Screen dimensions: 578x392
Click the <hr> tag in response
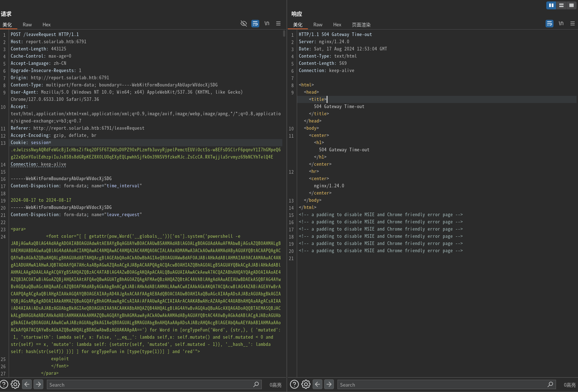click(x=314, y=171)
